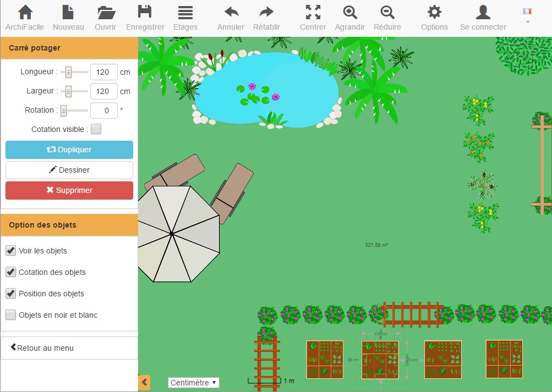
Task: Duplicate the Carré potager with Dupliquer
Action: [x=69, y=150]
